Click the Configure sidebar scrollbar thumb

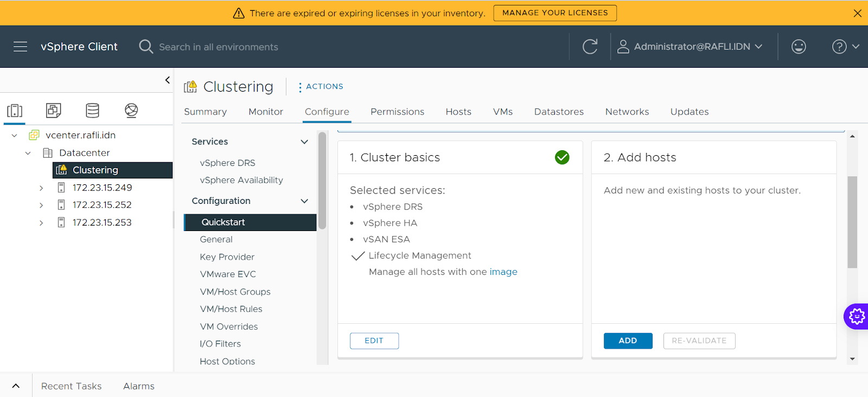pos(322,180)
